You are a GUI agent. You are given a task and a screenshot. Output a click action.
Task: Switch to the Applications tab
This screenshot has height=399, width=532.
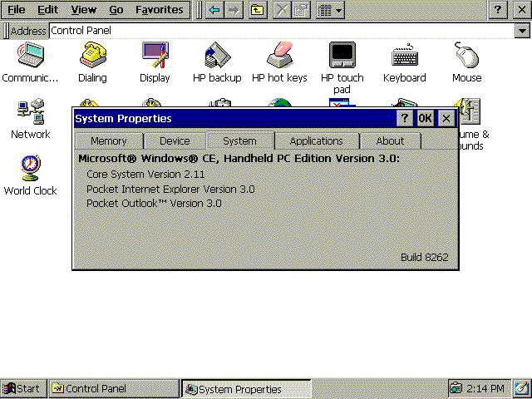(316, 140)
